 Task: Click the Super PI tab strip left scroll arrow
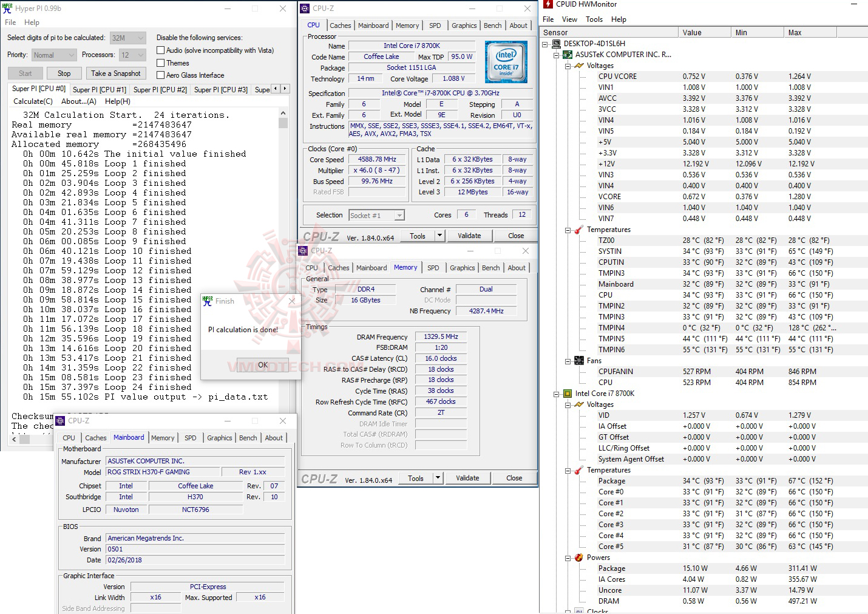tap(276, 89)
